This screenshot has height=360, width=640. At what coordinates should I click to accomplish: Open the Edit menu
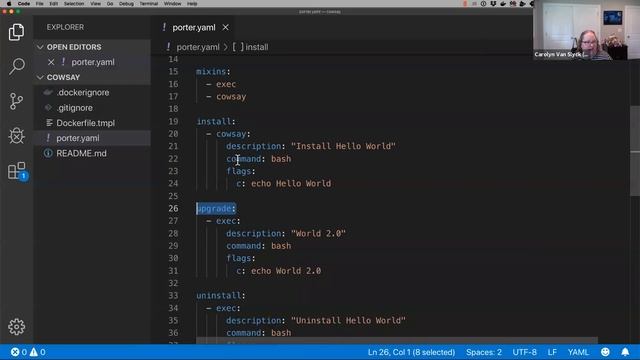pyautogui.click(x=53, y=4)
